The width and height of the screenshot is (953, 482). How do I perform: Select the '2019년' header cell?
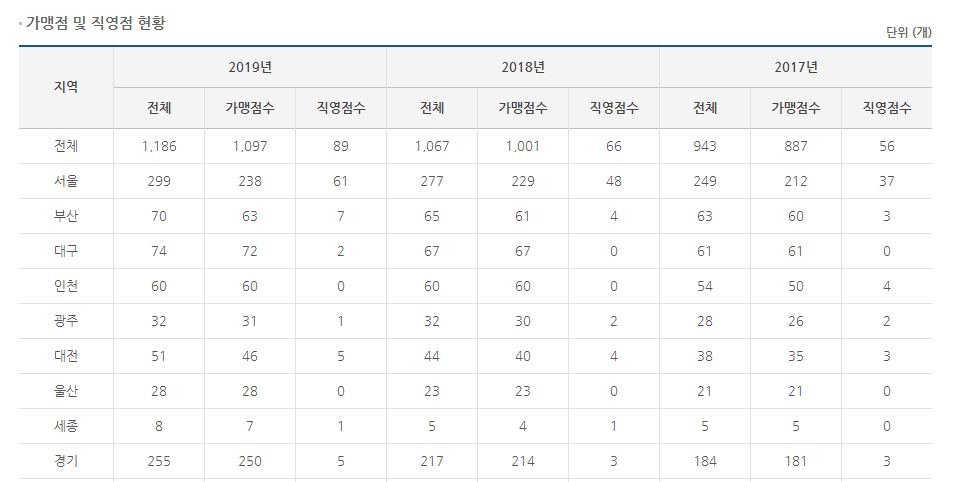tap(250, 67)
